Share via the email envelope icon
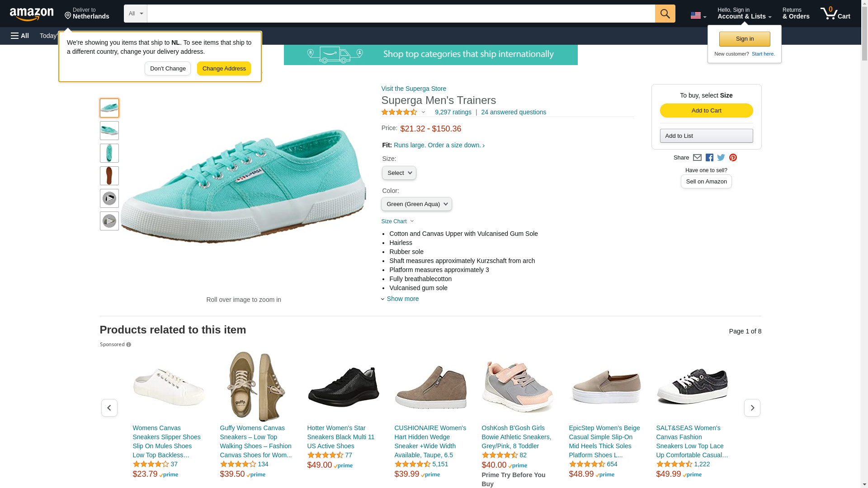Viewport: 868px width, 488px height. pyautogui.click(x=697, y=158)
